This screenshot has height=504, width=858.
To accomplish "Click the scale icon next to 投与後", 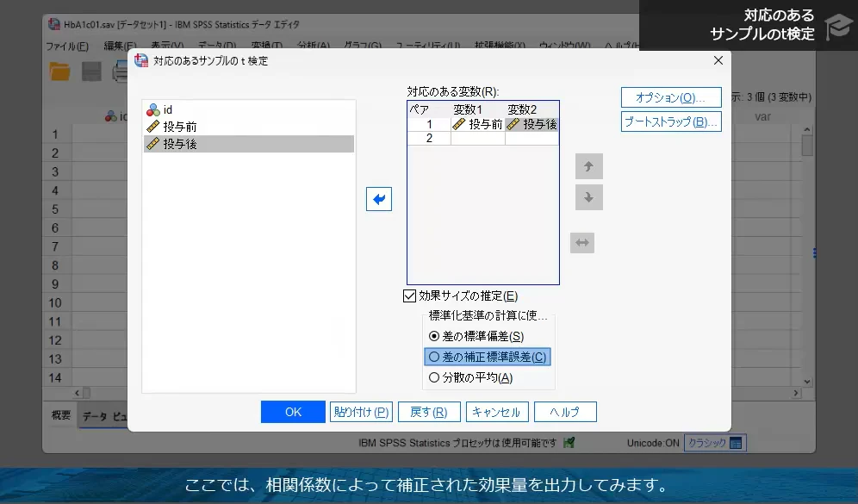I will (514, 123).
